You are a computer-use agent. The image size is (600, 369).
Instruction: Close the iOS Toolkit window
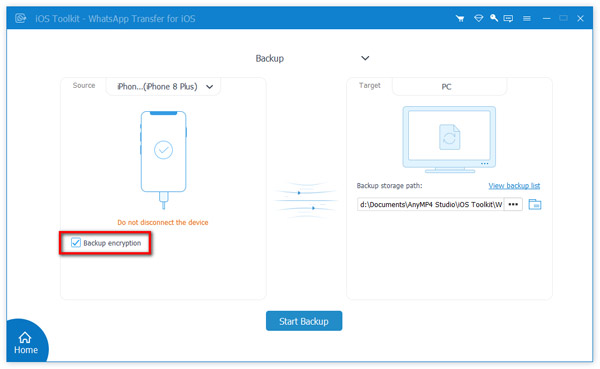point(580,18)
